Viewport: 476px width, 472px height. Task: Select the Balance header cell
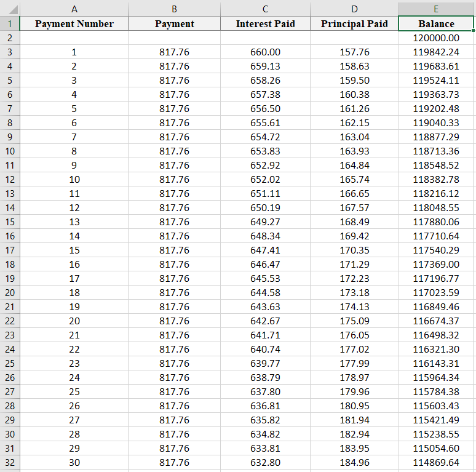point(436,23)
